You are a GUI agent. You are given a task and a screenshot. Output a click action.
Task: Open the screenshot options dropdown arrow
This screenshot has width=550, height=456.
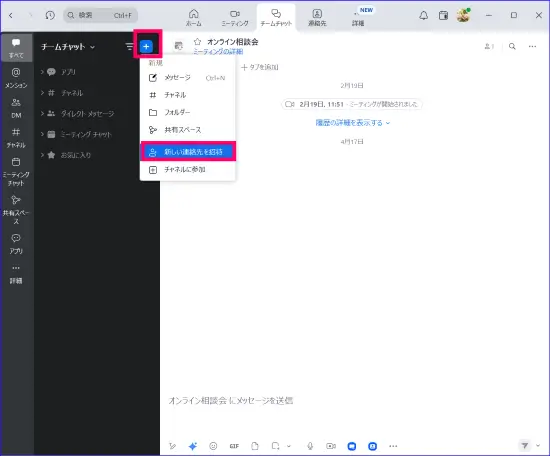click(x=289, y=446)
